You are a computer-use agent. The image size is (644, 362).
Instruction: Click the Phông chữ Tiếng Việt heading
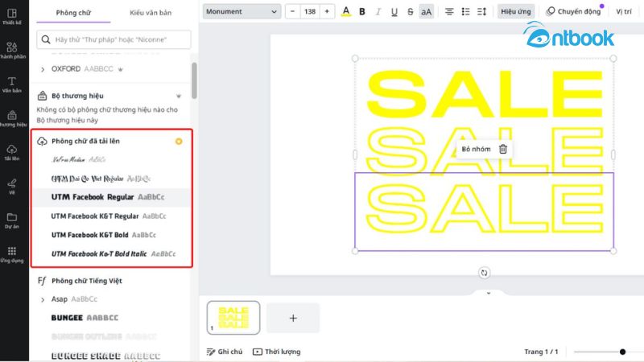click(x=87, y=281)
